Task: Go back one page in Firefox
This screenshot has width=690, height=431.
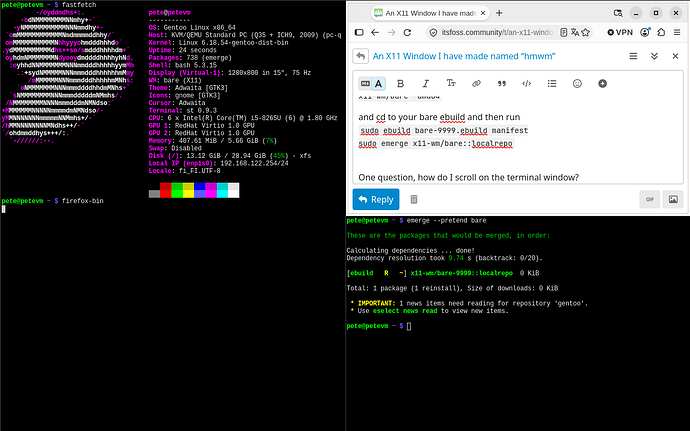Action: click(x=375, y=32)
